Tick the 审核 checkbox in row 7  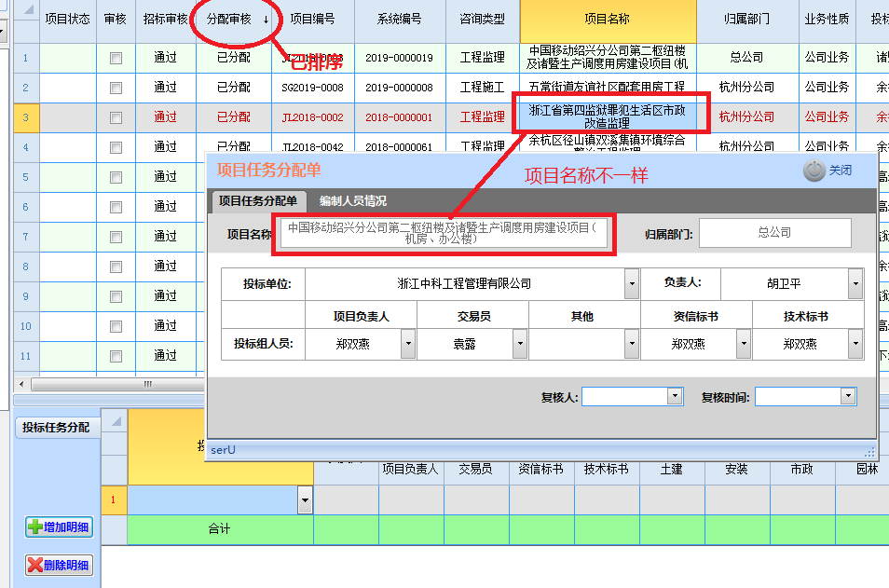click(x=116, y=237)
